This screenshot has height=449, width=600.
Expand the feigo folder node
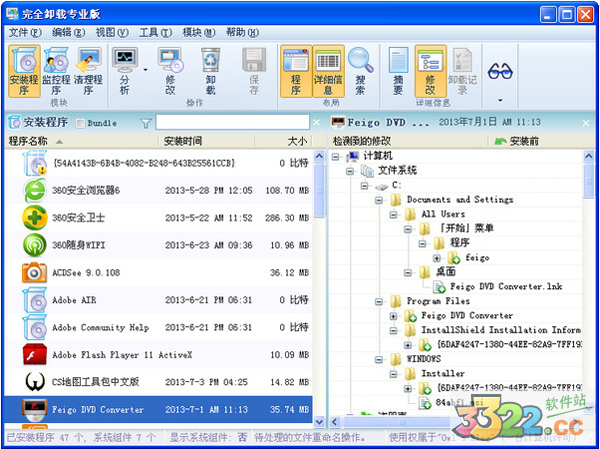437,258
